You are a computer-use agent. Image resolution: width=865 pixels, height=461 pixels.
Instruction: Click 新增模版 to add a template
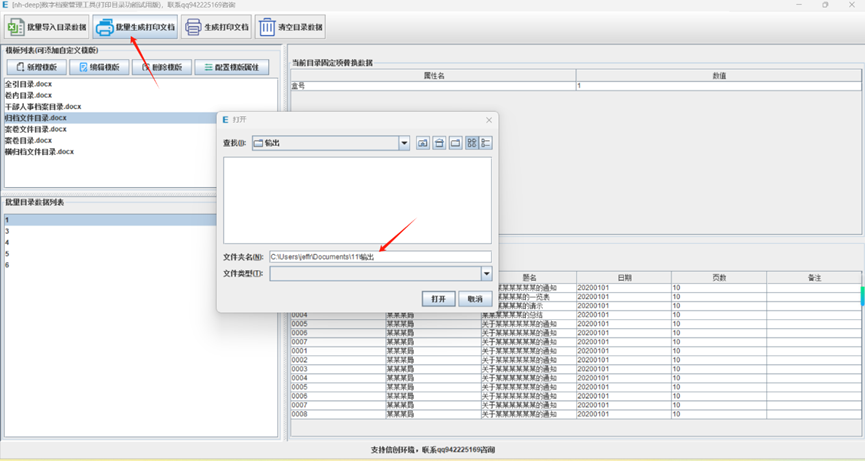pos(37,67)
